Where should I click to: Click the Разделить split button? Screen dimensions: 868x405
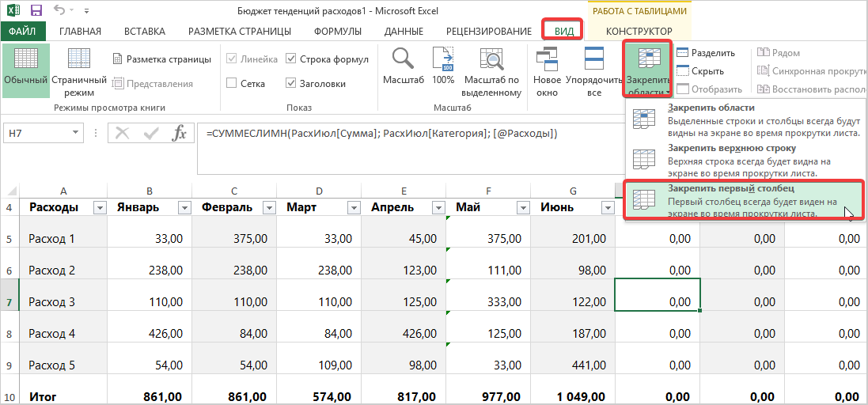[706, 53]
